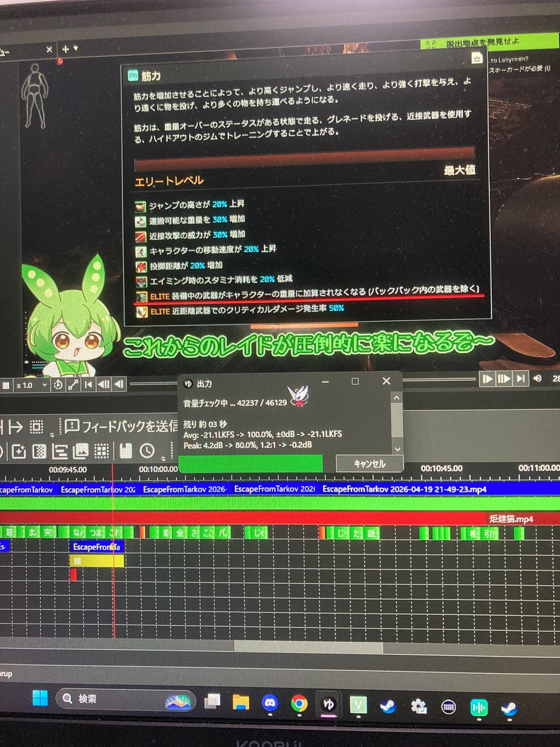Cancel the export via キャンセル button

pos(369,463)
